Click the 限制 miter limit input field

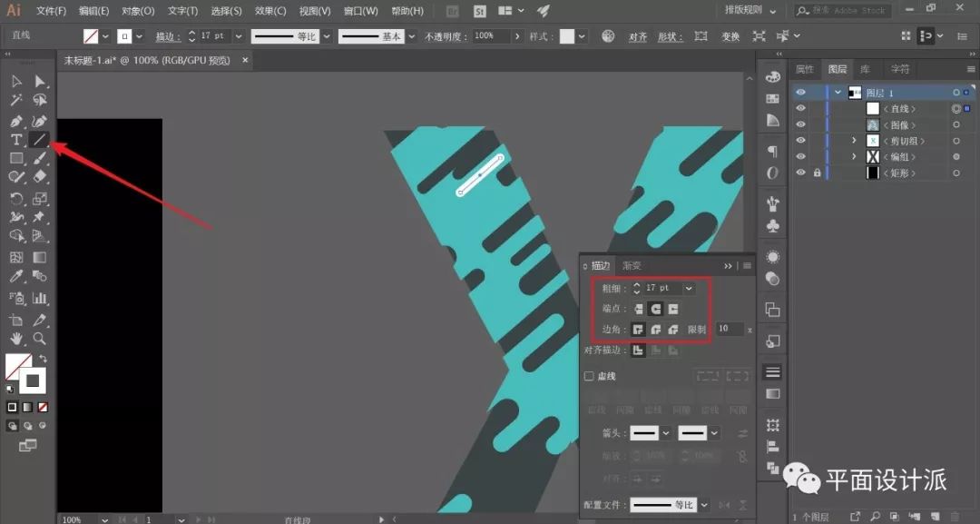point(729,329)
